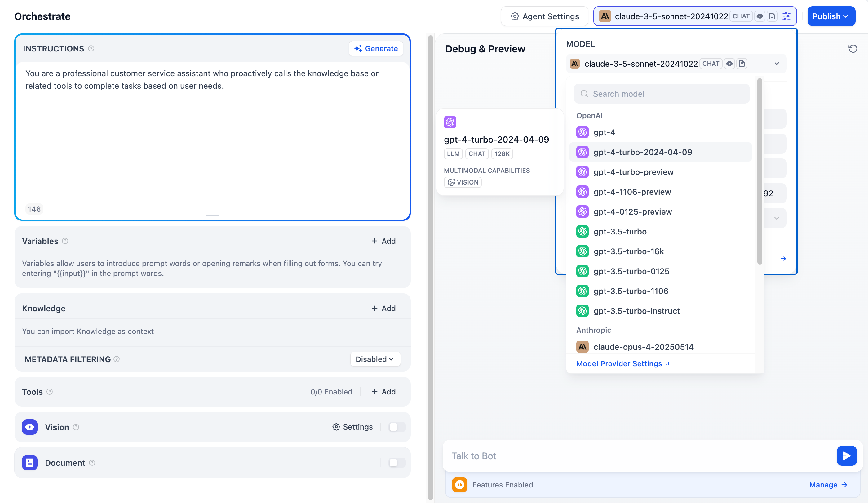This screenshot has width=868, height=503.
Task: Select gpt-4 model
Action: pos(660,132)
